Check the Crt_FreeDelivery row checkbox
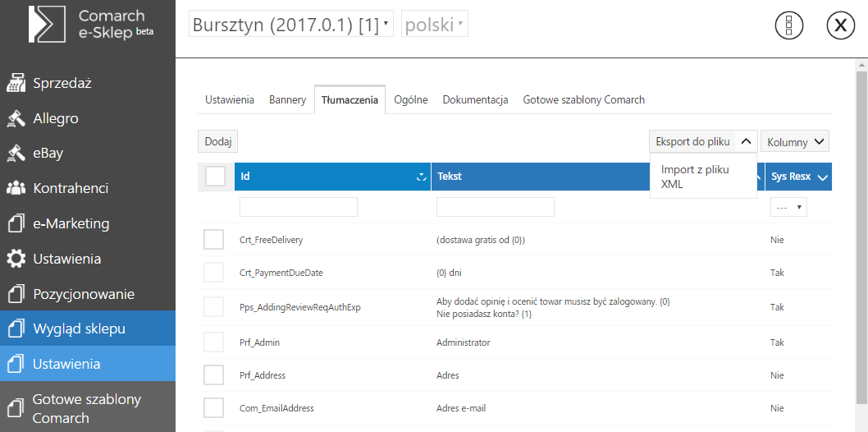868x432 pixels. (213, 240)
